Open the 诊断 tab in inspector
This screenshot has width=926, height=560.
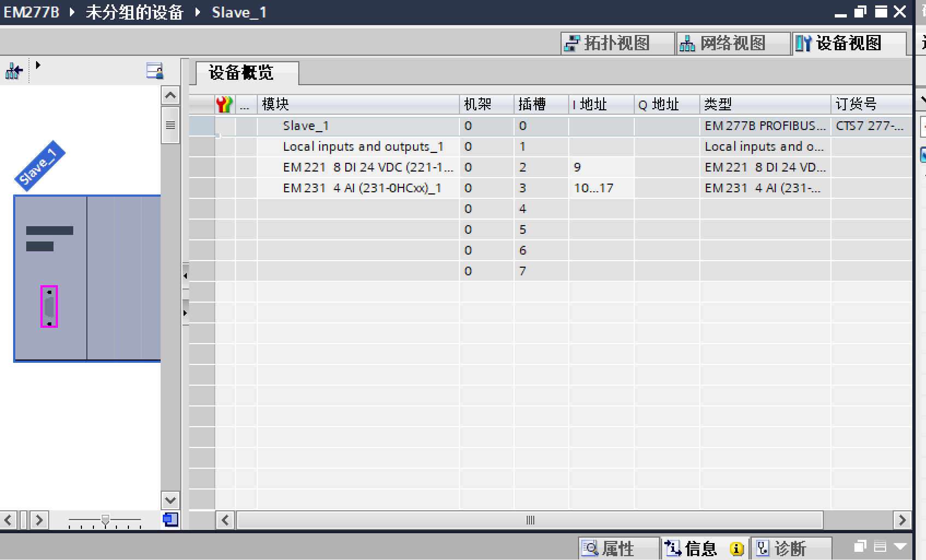[791, 548]
